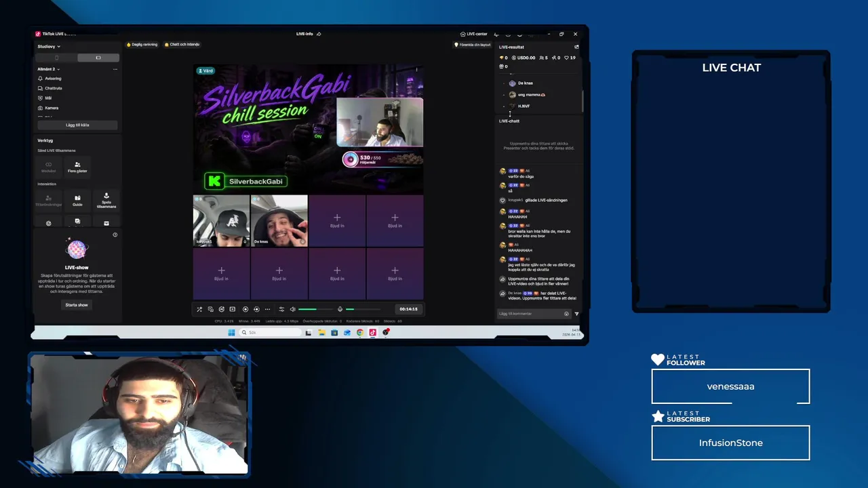The height and width of the screenshot is (488, 868).
Task: Adjust the speaker volume slider
Action: click(x=315, y=309)
